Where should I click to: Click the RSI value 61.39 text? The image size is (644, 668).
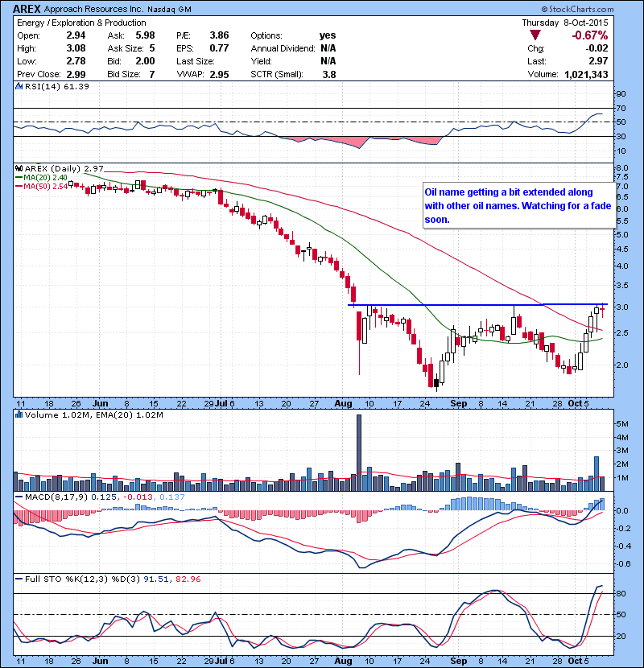click(x=76, y=86)
